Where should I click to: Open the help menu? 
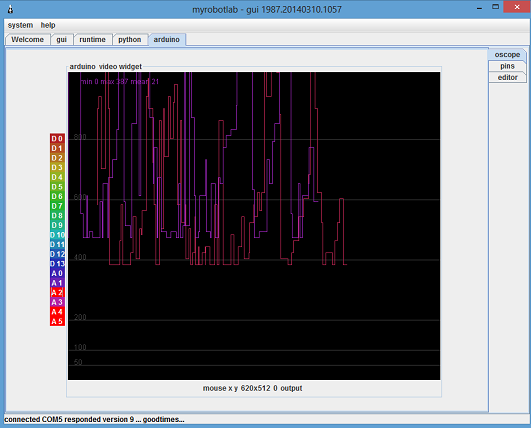pyautogui.click(x=48, y=25)
